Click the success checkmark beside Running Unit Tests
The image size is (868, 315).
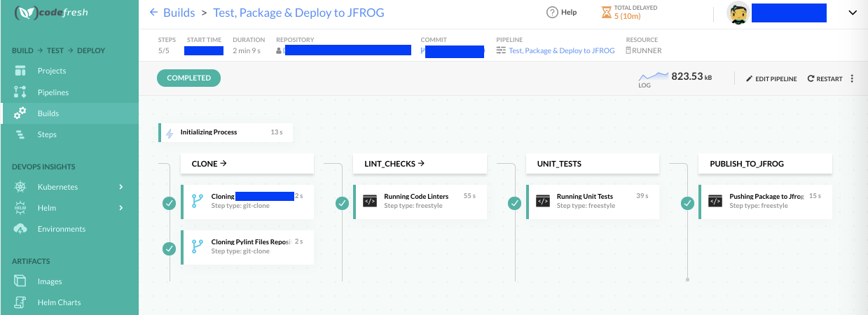(x=514, y=203)
